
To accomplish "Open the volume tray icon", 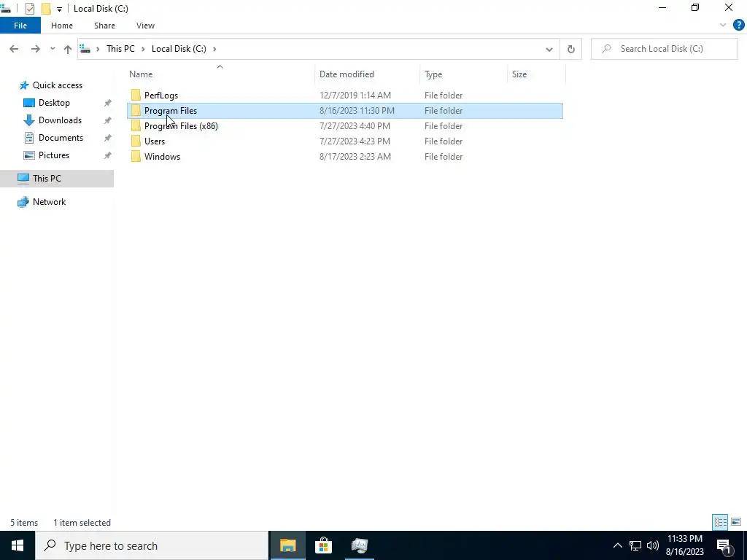I will point(653,545).
